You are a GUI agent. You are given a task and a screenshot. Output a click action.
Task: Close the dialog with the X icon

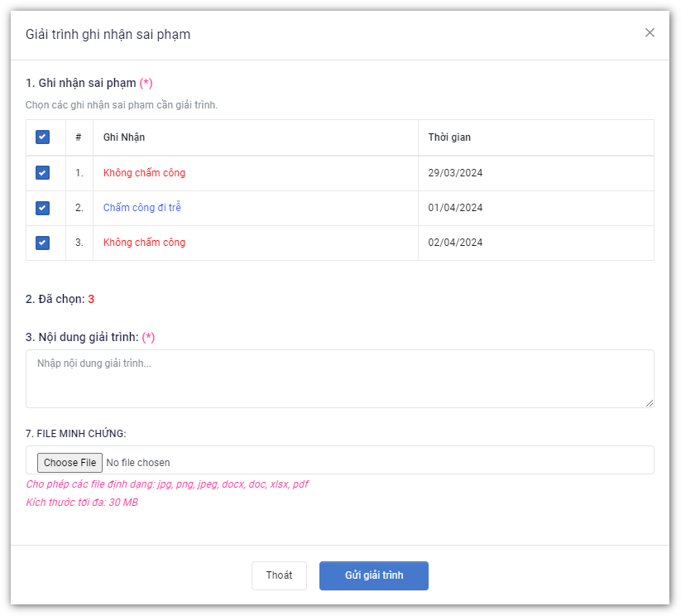pos(650,32)
